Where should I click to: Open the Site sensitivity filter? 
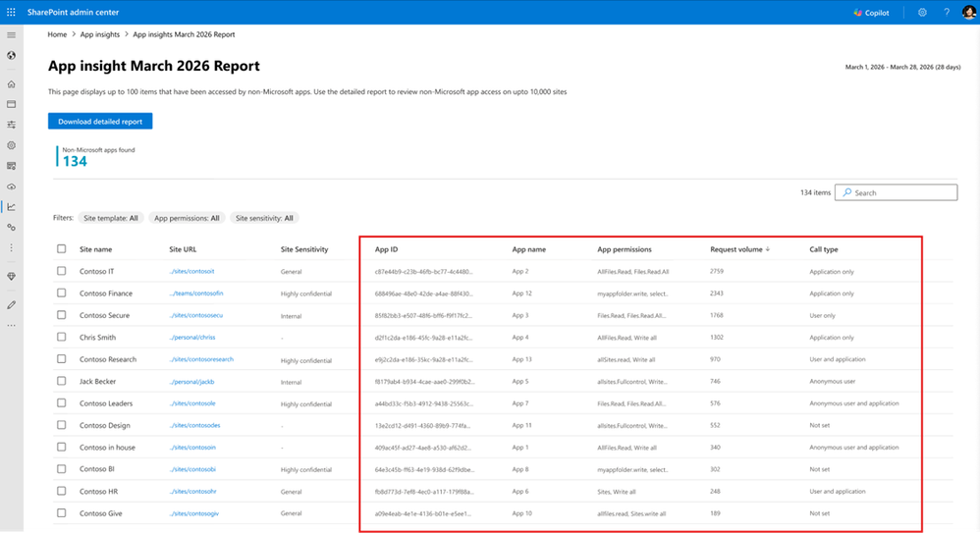pyautogui.click(x=264, y=218)
